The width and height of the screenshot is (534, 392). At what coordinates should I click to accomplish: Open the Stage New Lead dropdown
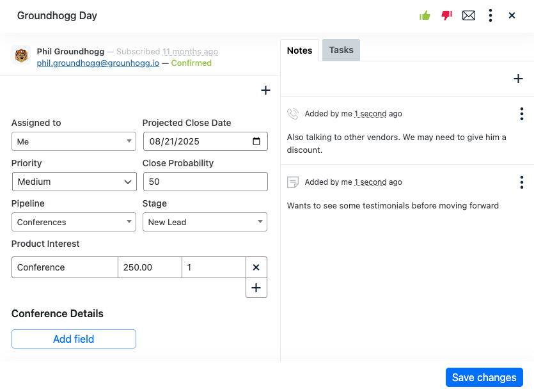(x=205, y=222)
